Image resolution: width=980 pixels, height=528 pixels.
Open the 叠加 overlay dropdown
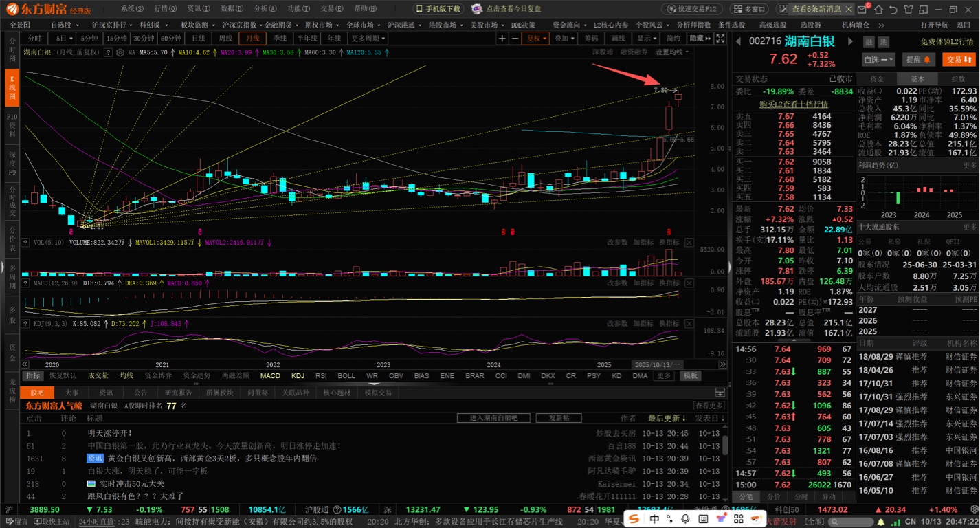[x=564, y=38]
